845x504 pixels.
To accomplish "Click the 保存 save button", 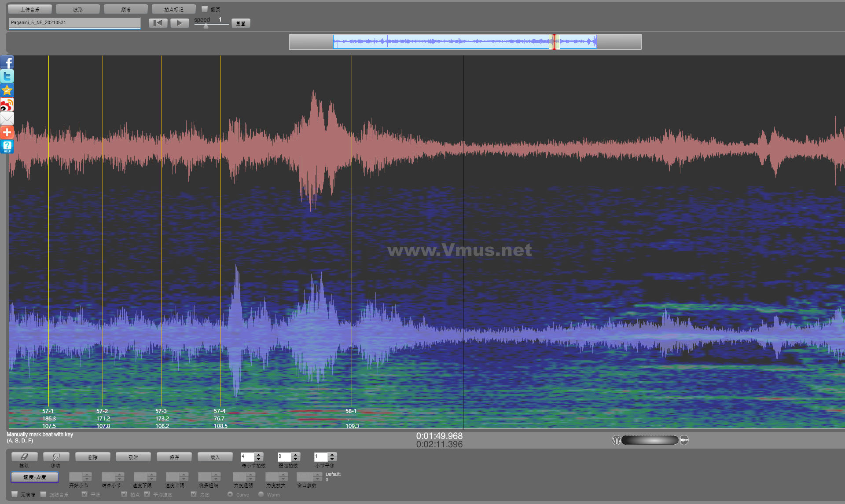I will tap(174, 457).
